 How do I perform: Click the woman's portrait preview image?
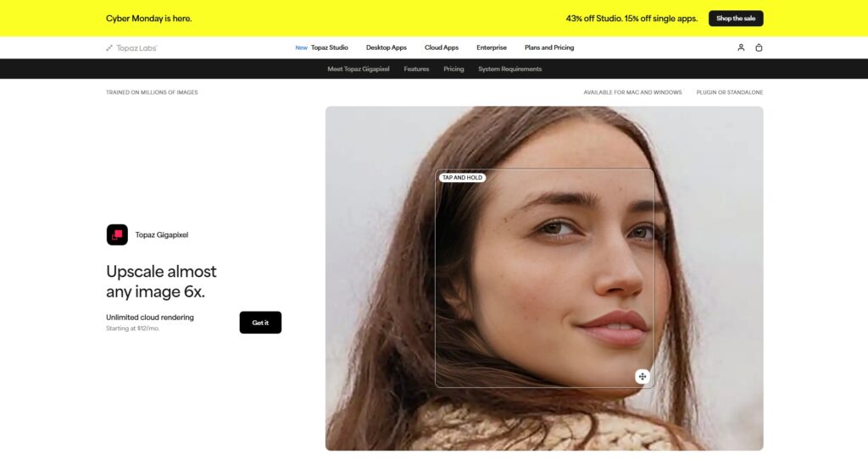(x=544, y=278)
